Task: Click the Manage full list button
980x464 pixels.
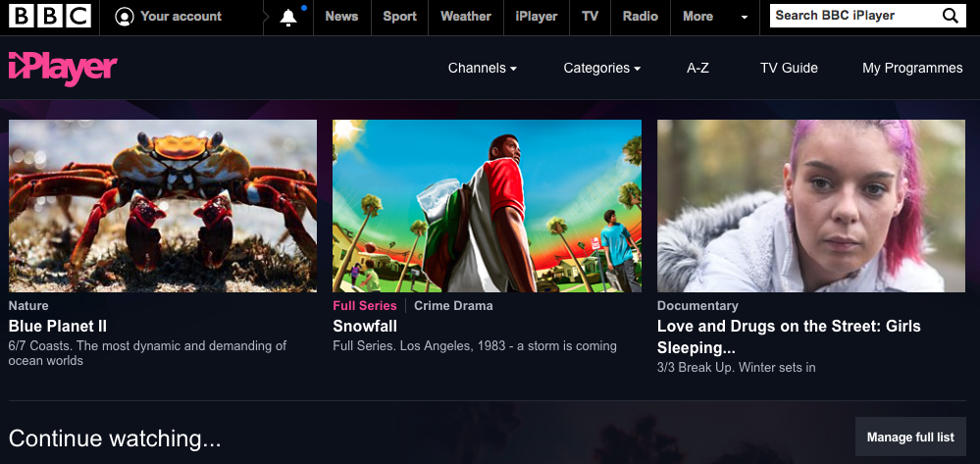Action: [x=910, y=438]
